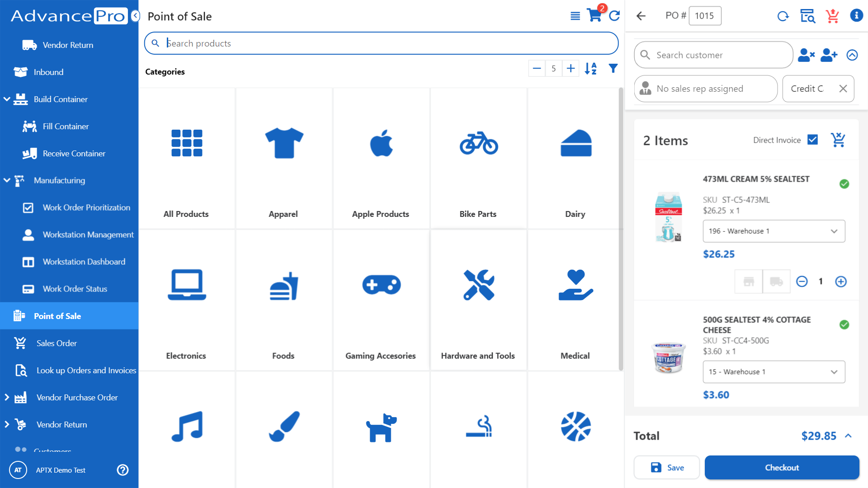Increase quantity of 473ML Cream item

(840, 282)
